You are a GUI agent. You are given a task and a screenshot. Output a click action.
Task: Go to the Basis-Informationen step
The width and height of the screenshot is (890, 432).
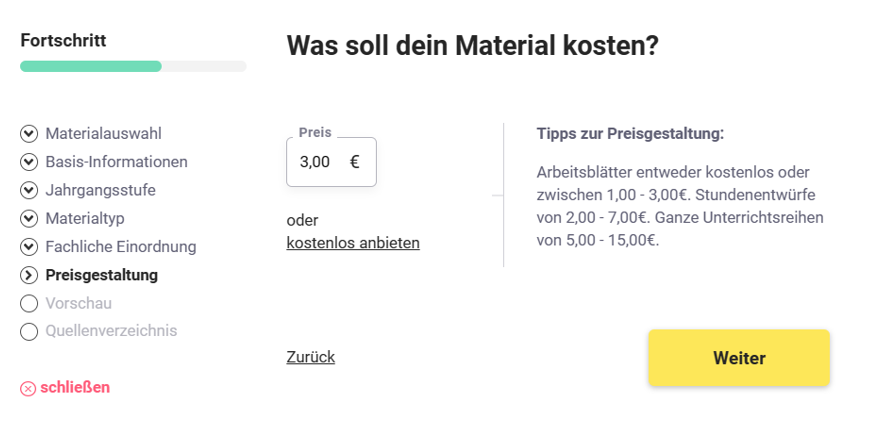click(116, 162)
